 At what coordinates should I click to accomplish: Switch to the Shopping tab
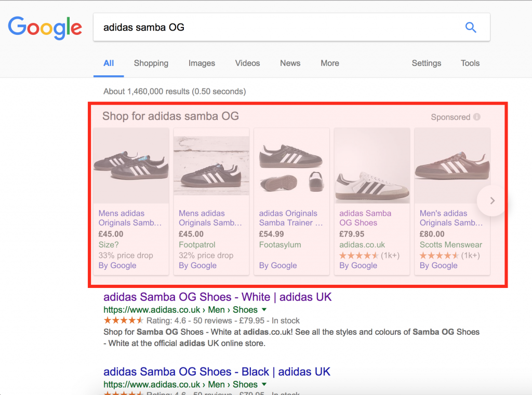pos(151,63)
